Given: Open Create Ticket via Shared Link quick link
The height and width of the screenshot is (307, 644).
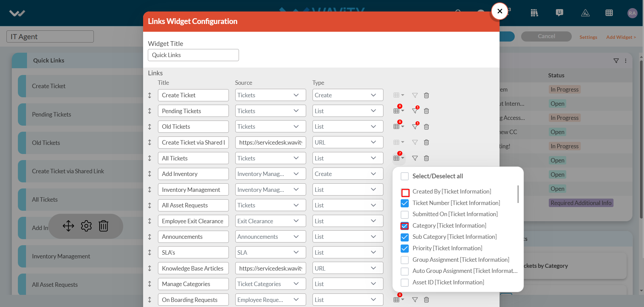Looking at the screenshot, I should coord(68,171).
